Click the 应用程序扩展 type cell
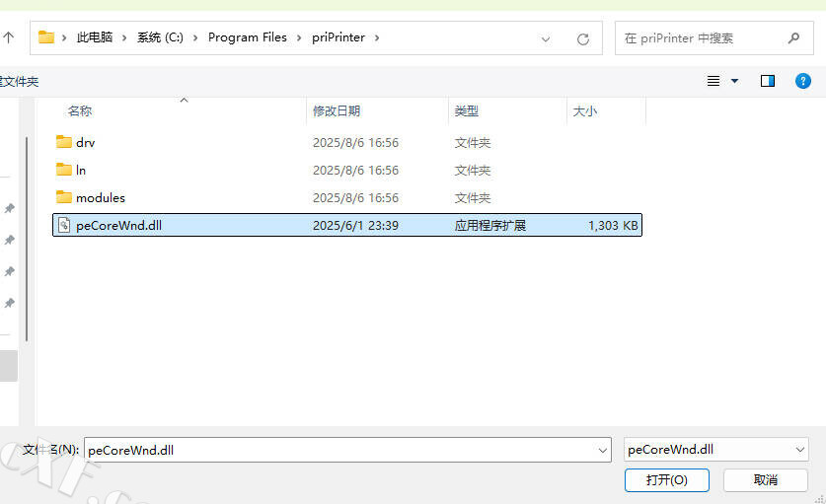This screenshot has height=504, width=826. [x=490, y=226]
